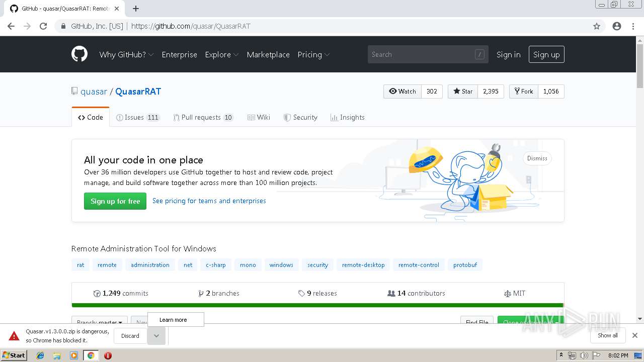Screen dimensions: 644x362
Task: Select the remote topic tag
Action: pos(107,265)
